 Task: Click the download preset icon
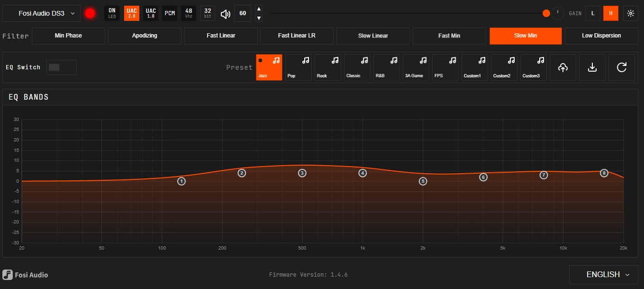tap(592, 67)
